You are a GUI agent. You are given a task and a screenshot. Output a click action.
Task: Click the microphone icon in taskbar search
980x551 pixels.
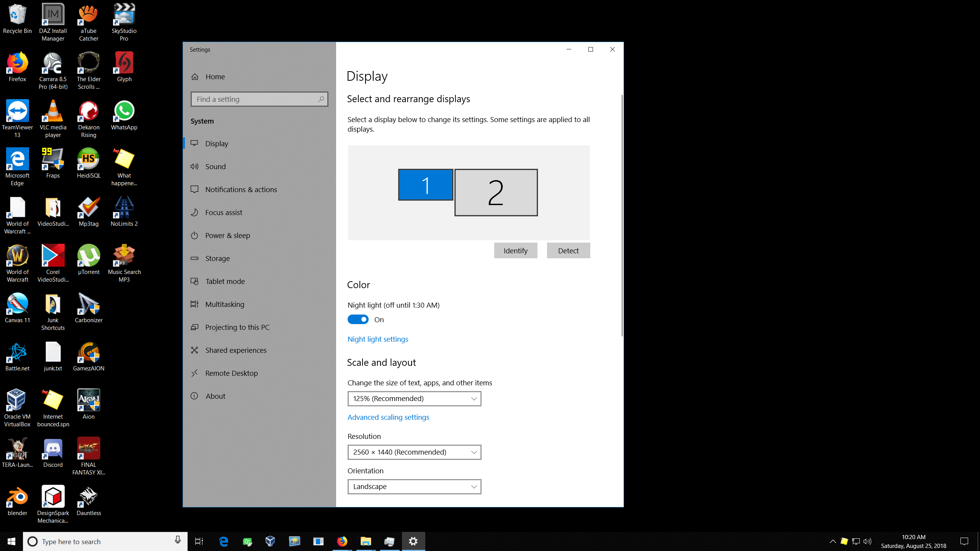[x=178, y=540]
